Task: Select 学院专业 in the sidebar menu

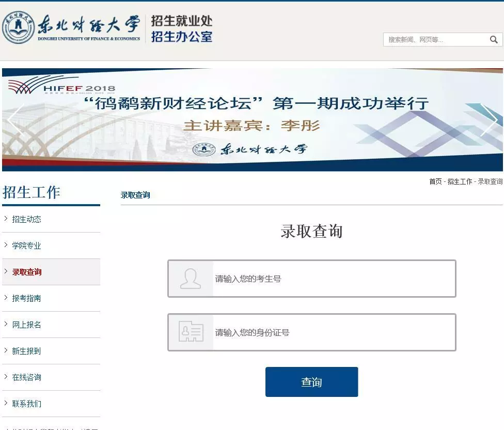Action: coord(26,245)
